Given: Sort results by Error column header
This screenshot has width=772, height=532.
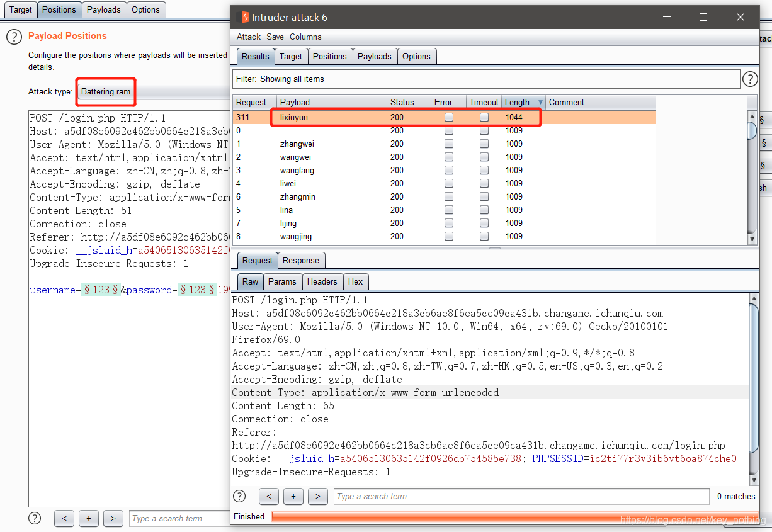Looking at the screenshot, I should (x=448, y=102).
